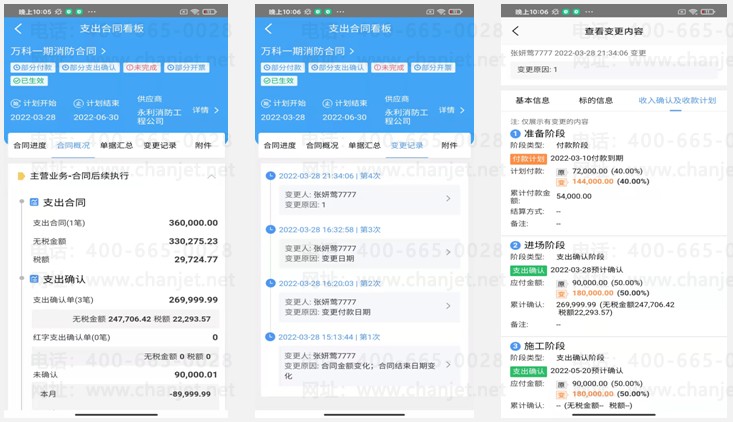Click step 2 badge for 进场阶段
Screen dimensions: 733x422
(x=515, y=245)
